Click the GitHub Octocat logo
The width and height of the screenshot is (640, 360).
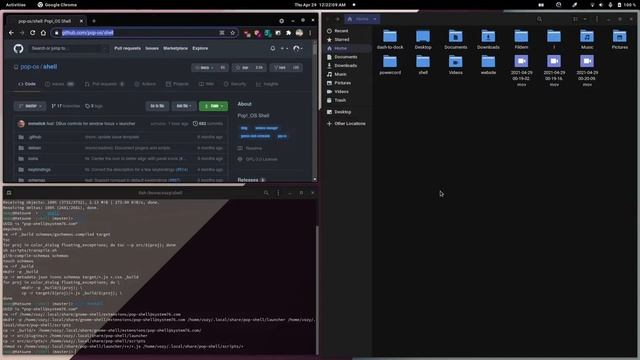(x=18, y=49)
